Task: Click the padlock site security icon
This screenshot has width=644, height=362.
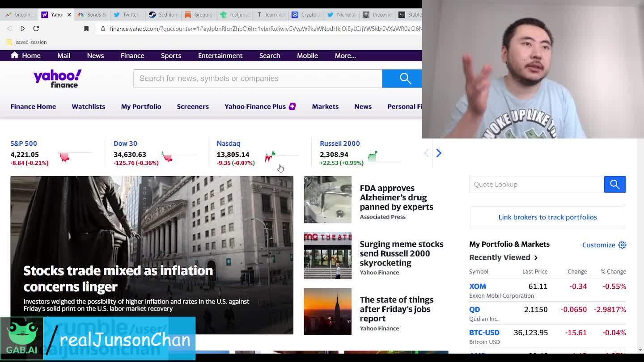Action: pyautogui.click(x=103, y=29)
